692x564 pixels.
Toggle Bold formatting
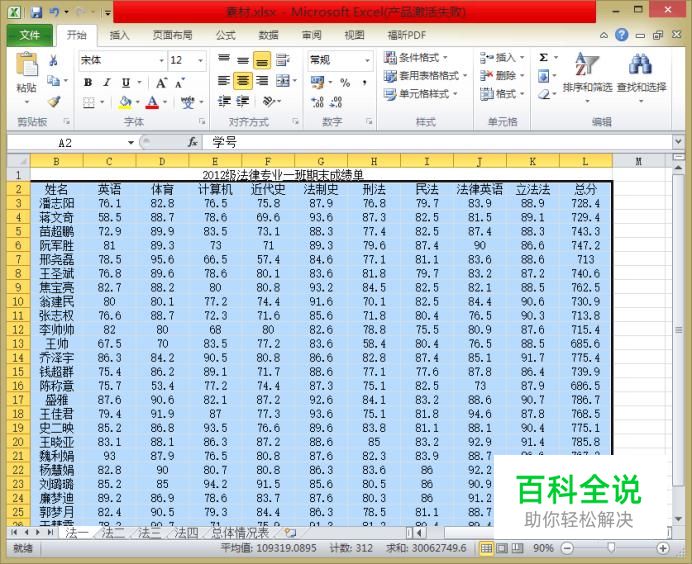click(88, 82)
